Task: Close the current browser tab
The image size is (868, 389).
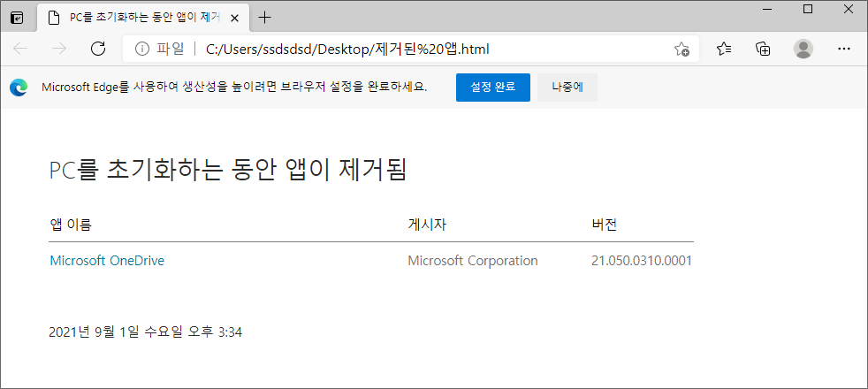Action: tap(234, 19)
